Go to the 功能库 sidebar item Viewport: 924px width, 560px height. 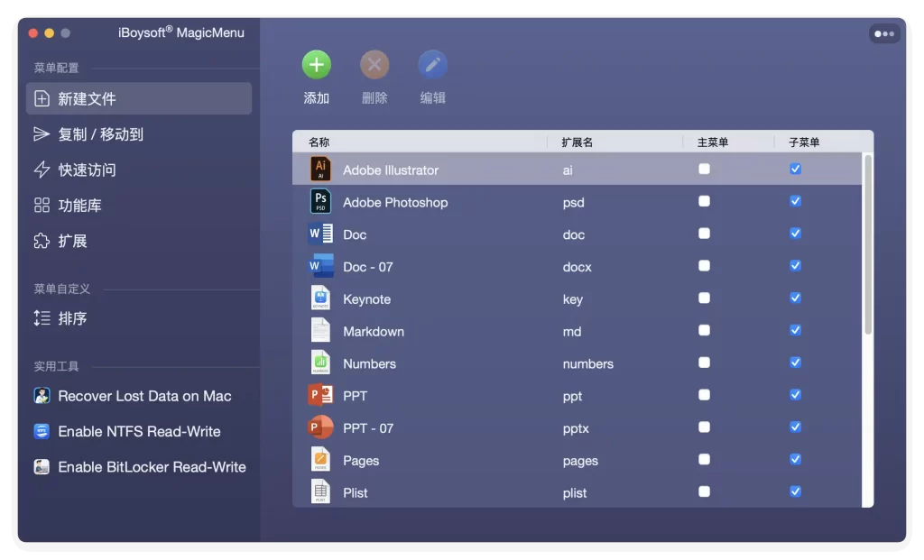(x=79, y=206)
